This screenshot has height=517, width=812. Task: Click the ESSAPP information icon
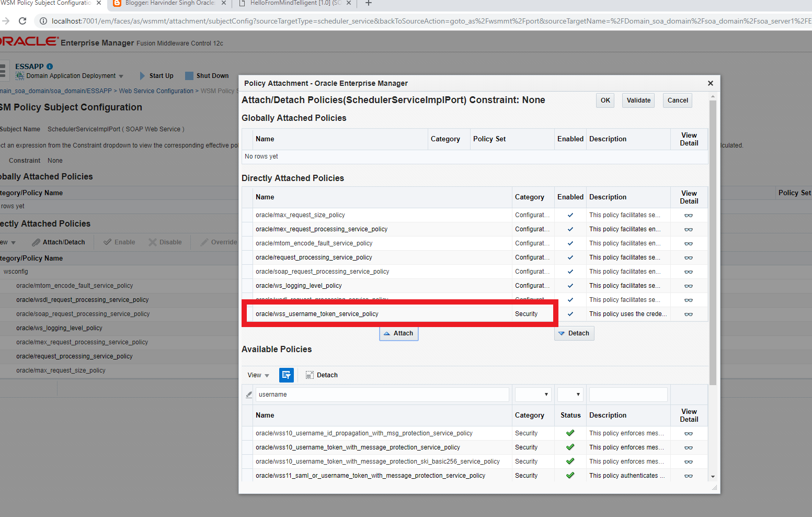[50, 66]
